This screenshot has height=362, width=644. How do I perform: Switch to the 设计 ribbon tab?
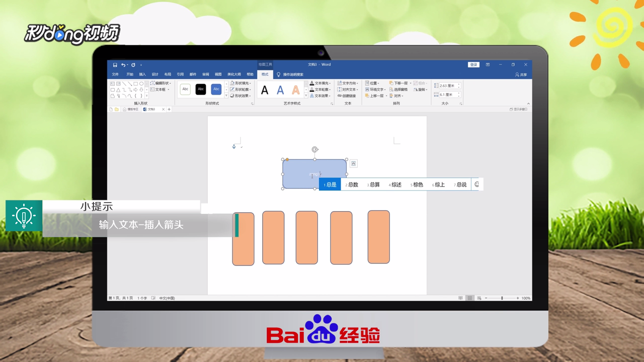coord(155,74)
